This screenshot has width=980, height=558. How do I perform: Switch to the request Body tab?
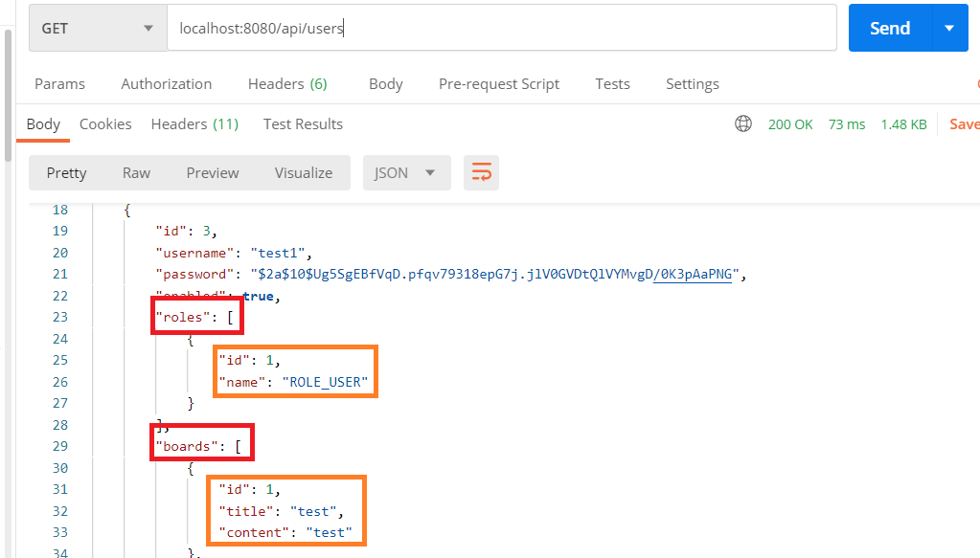386,83
